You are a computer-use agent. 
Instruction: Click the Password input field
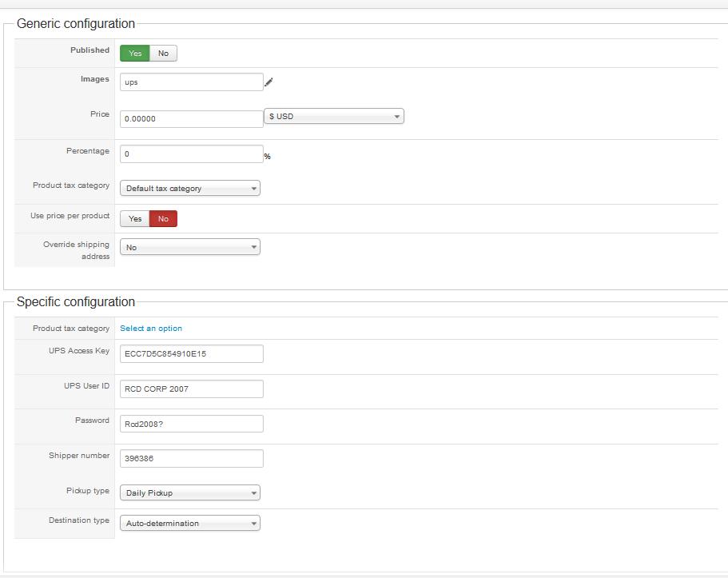[191, 424]
